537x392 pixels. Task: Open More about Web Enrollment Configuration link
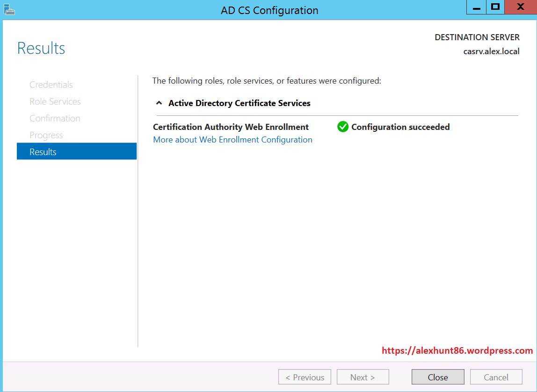click(x=232, y=140)
